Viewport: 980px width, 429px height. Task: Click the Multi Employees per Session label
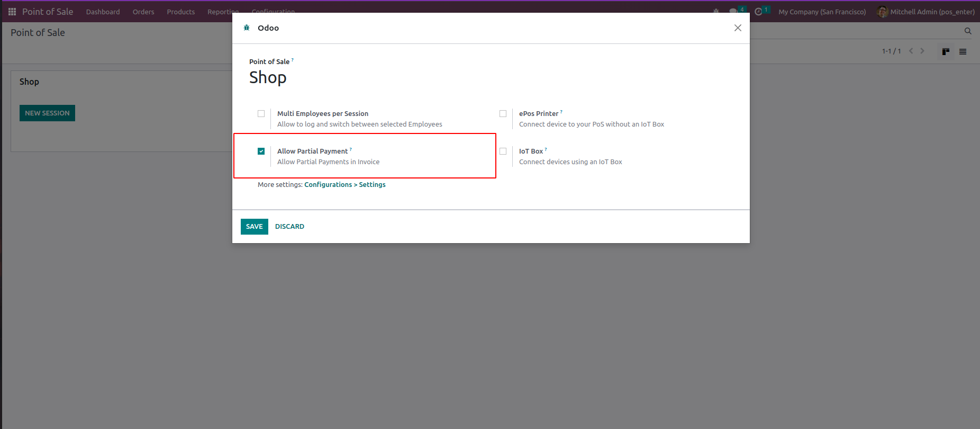coord(323,113)
